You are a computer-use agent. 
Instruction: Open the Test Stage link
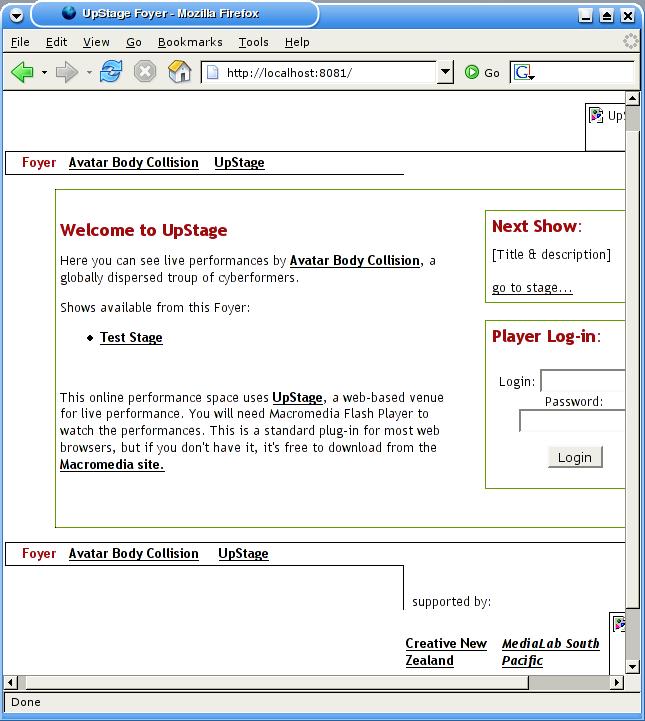click(x=131, y=338)
